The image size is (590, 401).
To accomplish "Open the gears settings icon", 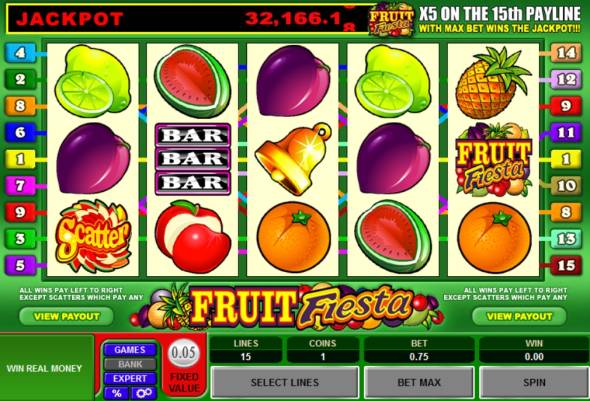I will click(x=144, y=393).
